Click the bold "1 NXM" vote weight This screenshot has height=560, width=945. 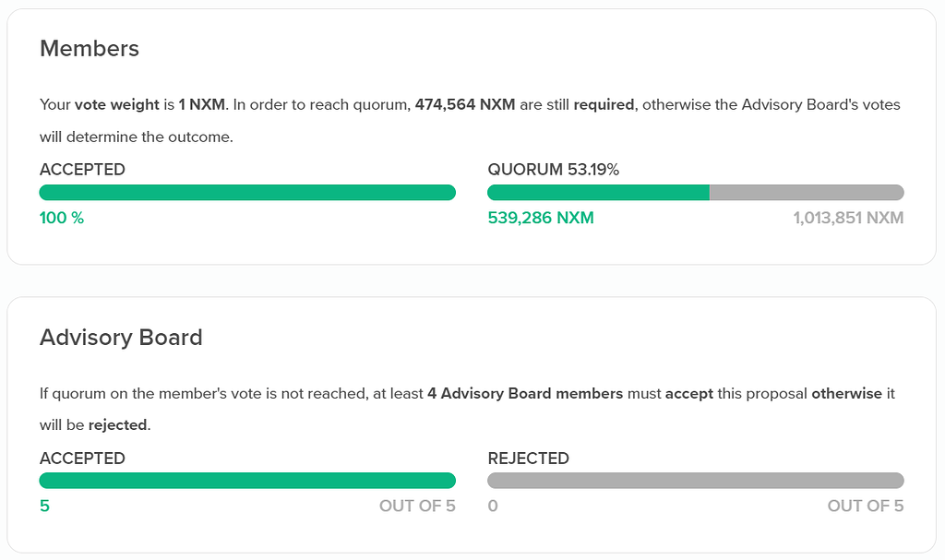(202, 104)
